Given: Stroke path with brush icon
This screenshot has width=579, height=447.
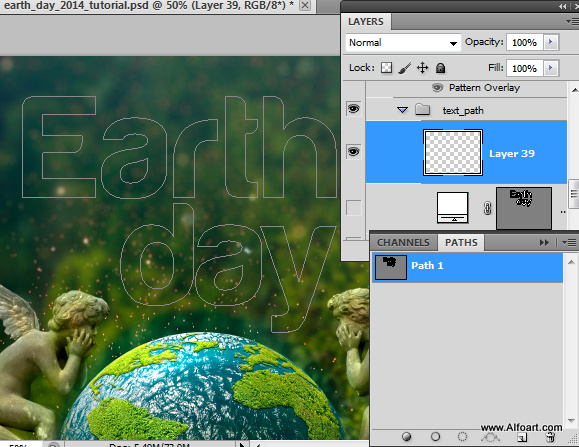Looking at the screenshot, I should point(435,437).
